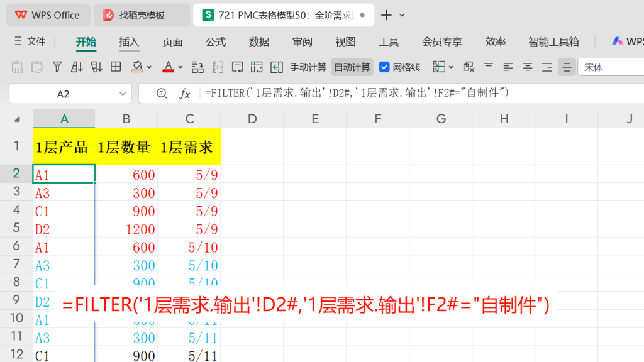This screenshot has height=362, width=644.
Task: Switch to the 页面 Page tab
Action: click(172, 42)
